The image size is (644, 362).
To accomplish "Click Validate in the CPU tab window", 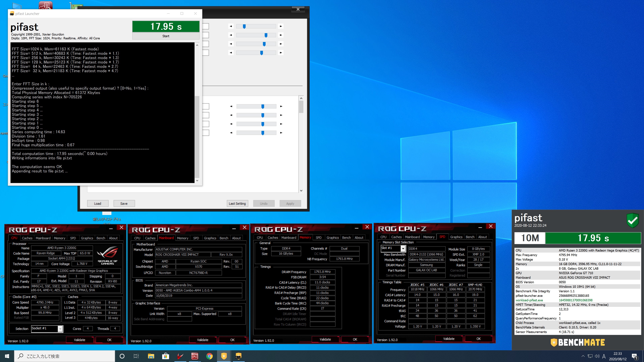I will 79,340.
